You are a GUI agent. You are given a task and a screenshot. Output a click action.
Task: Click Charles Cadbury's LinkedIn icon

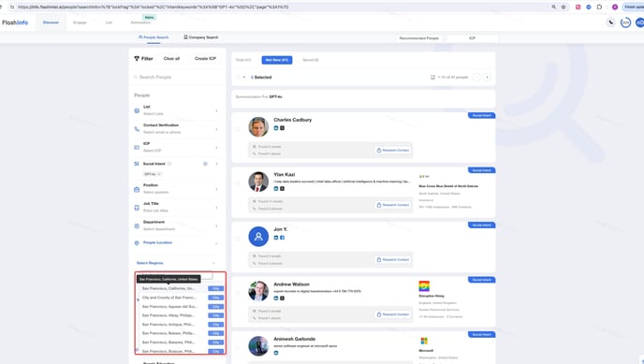276,128
